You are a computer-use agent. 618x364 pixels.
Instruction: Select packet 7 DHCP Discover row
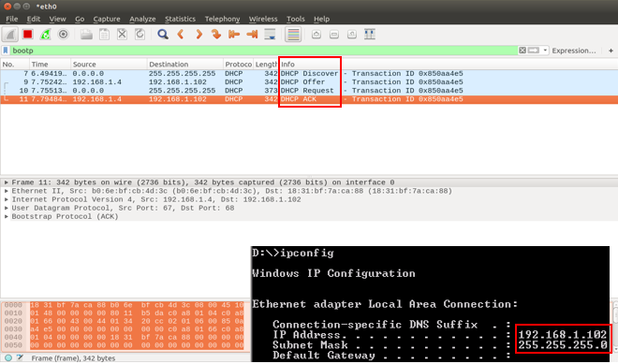coord(309,74)
